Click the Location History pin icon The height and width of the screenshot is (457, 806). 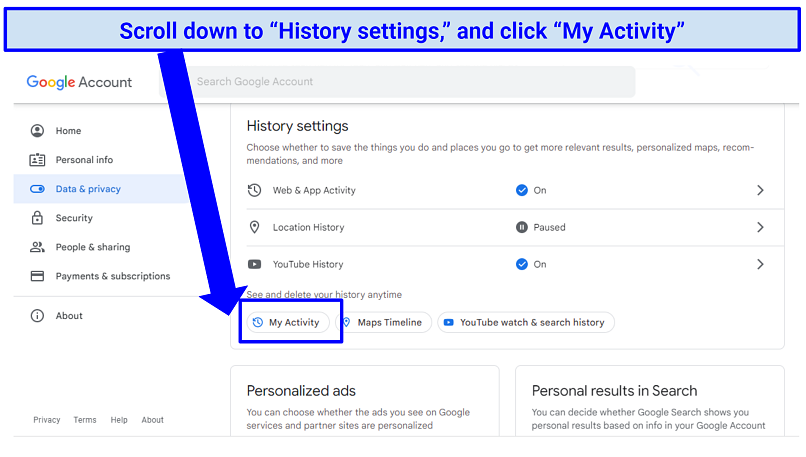click(x=254, y=227)
